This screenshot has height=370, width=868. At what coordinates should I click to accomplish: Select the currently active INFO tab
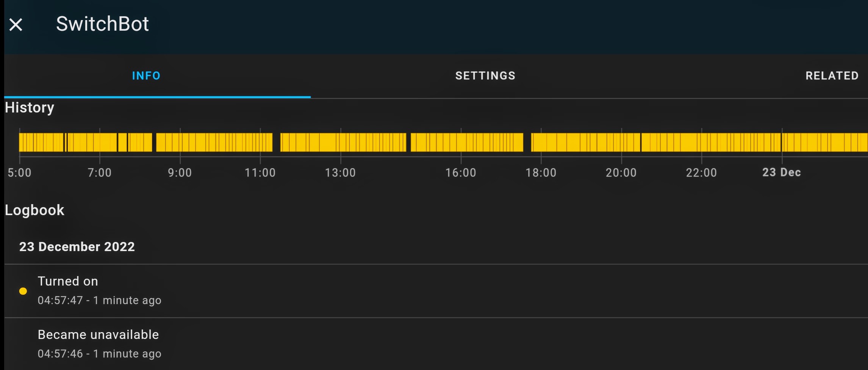point(146,75)
